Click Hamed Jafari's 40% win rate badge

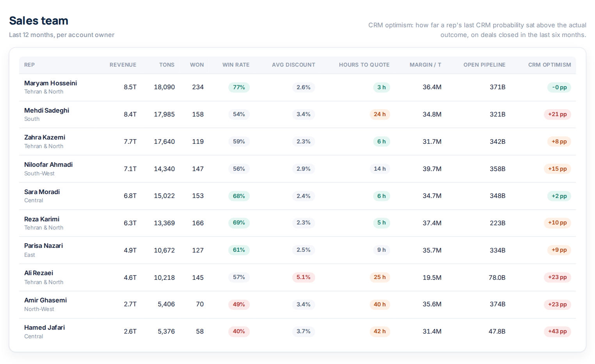(x=239, y=332)
